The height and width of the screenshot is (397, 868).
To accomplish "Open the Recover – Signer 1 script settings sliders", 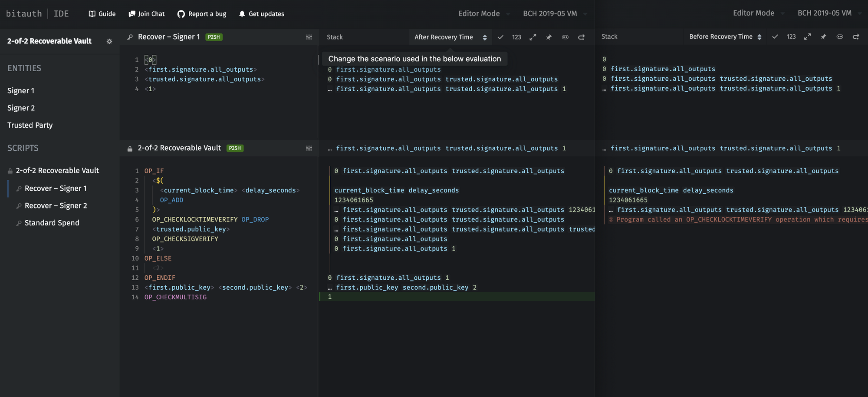I will click(x=309, y=37).
